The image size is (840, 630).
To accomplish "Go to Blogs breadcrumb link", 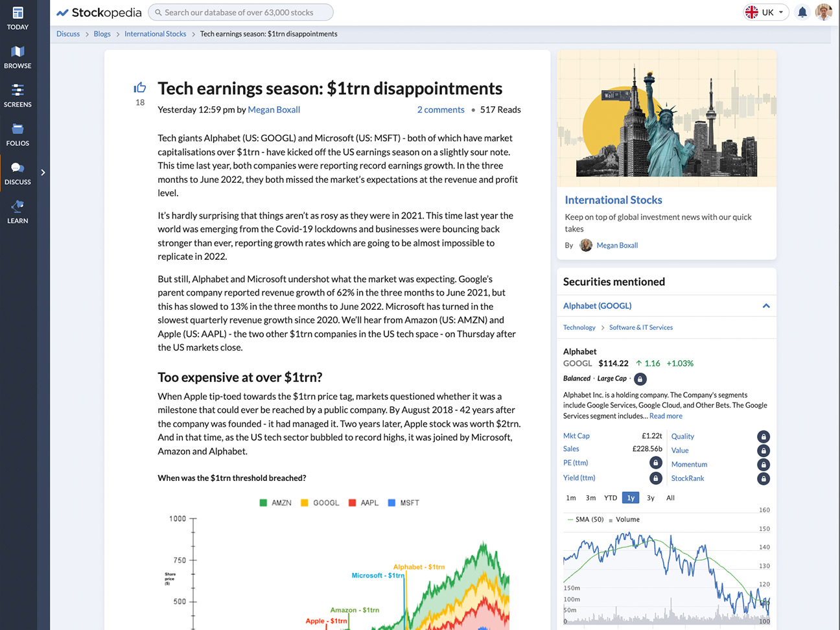I will click(102, 34).
